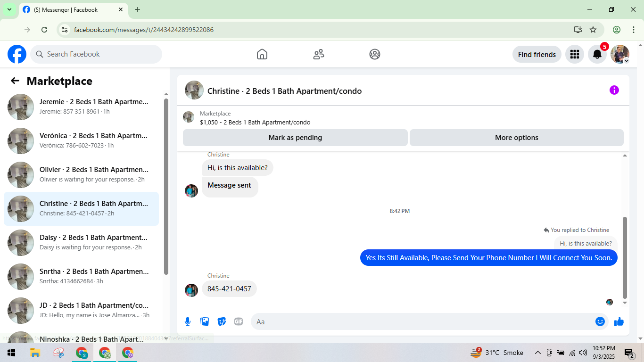Click the conversation list scrollbar

pos(166,186)
